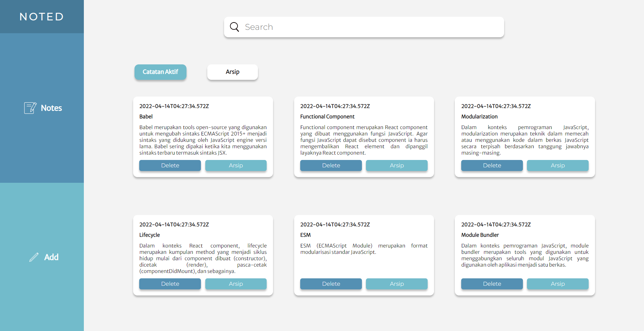Archive the Babel note with Arsip
Screen dimensions: 644x331
click(x=236, y=165)
